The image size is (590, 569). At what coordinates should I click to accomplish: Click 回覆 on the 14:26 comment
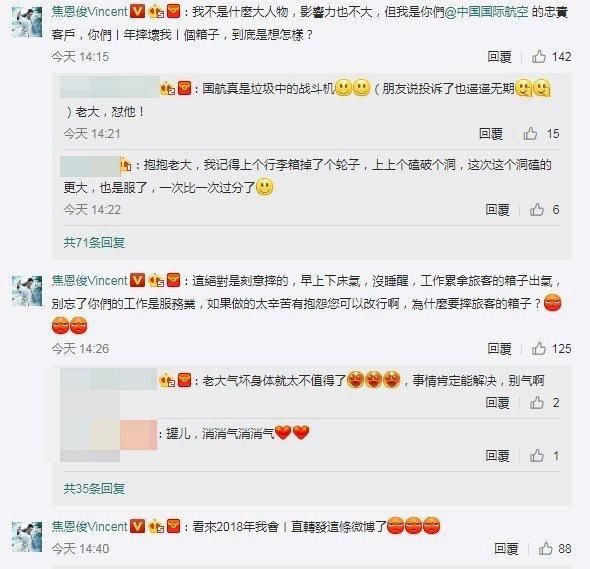tap(499, 349)
